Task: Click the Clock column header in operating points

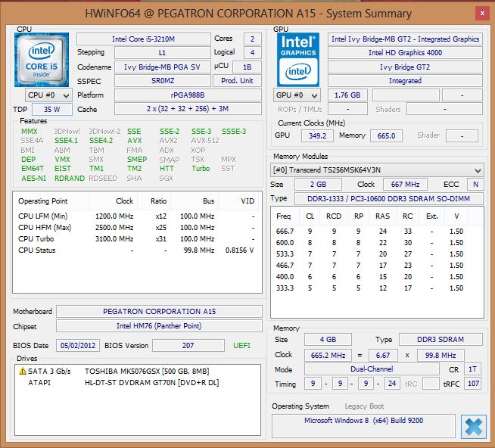Action: pyautogui.click(x=114, y=201)
